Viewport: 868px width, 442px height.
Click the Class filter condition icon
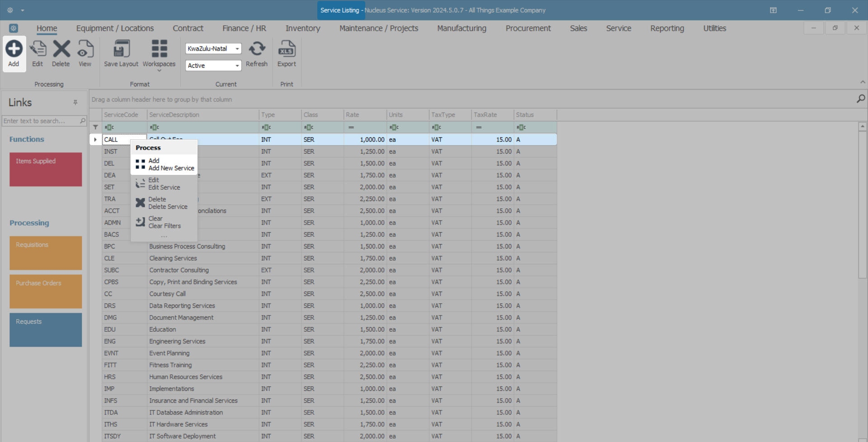tap(309, 127)
